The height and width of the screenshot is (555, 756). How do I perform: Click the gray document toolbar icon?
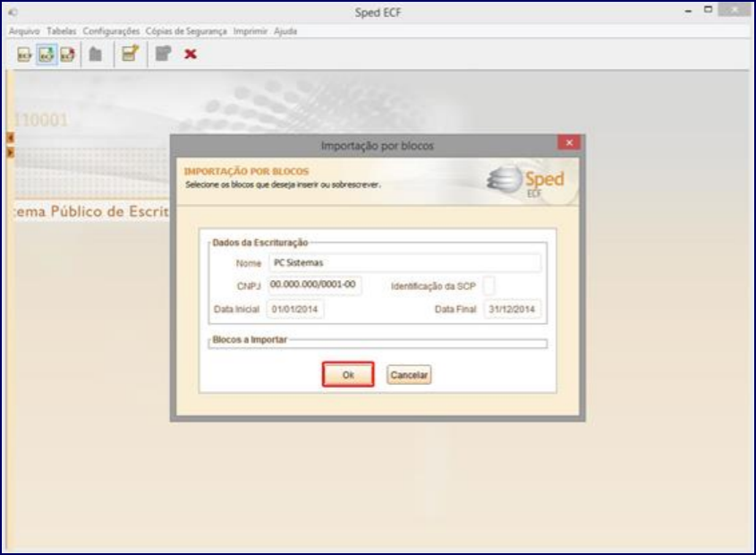point(163,54)
